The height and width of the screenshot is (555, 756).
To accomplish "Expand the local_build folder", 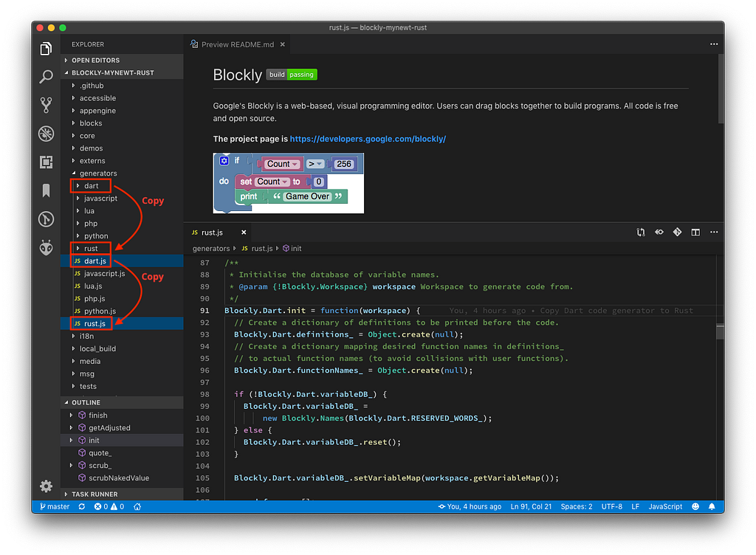I will pyautogui.click(x=123, y=348).
